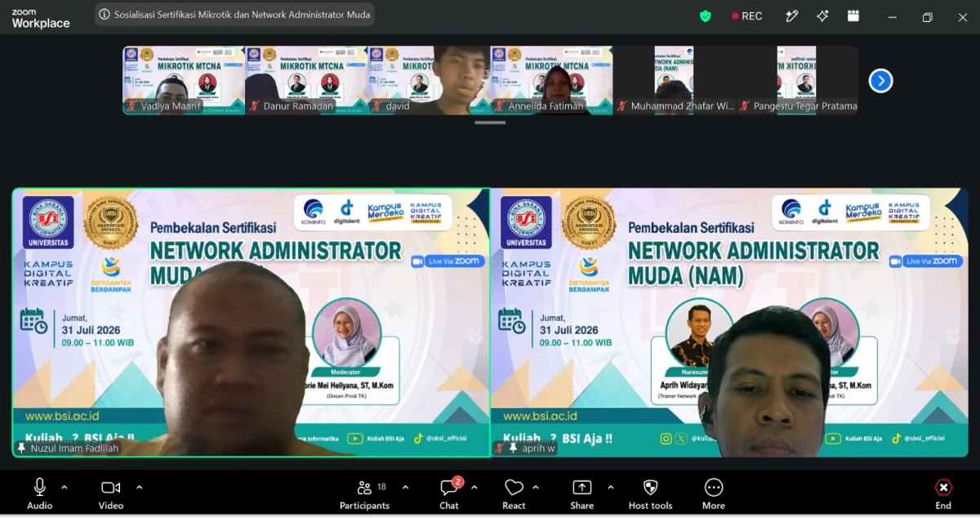Click the pin icon beside Nuzul Imam Fadlilah
The image size is (980, 518).
point(22,448)
